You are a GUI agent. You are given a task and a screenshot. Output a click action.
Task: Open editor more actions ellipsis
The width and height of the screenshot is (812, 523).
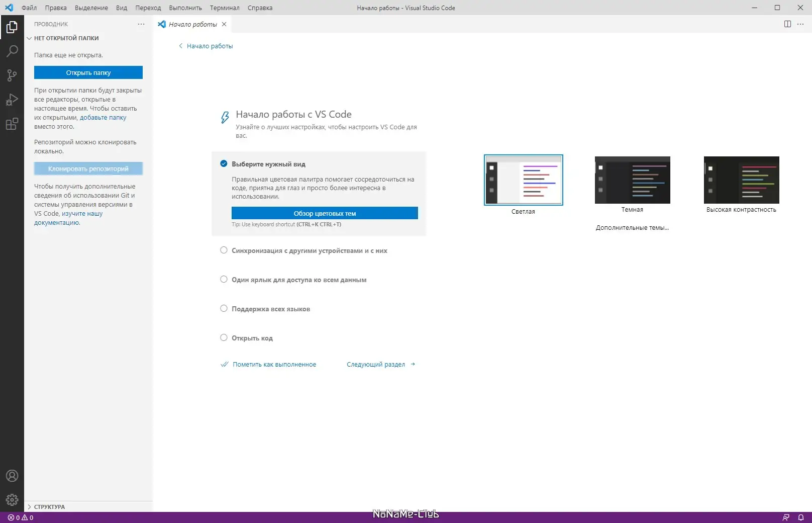(800, 24)
